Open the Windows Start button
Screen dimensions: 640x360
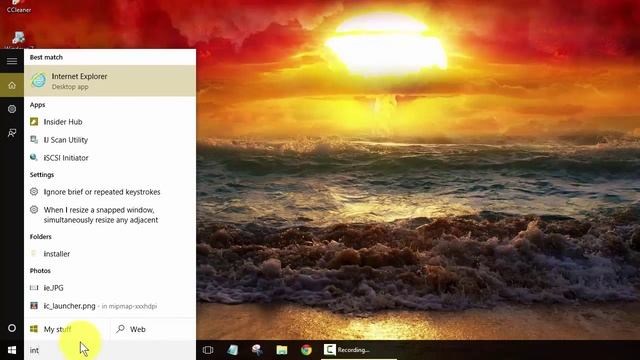tap(12, 350)
